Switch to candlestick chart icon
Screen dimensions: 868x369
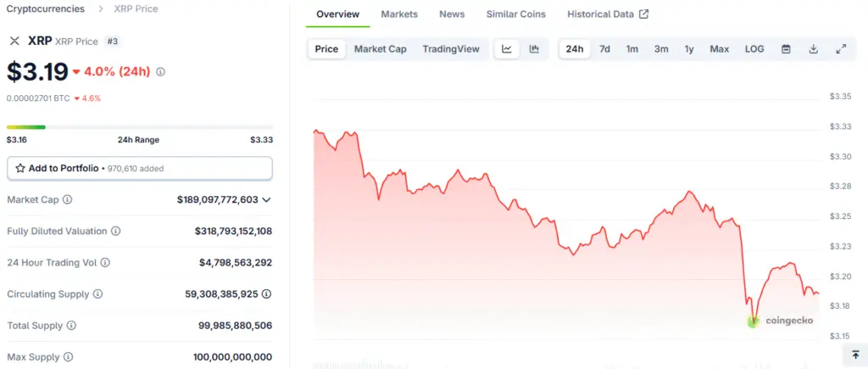534,49
